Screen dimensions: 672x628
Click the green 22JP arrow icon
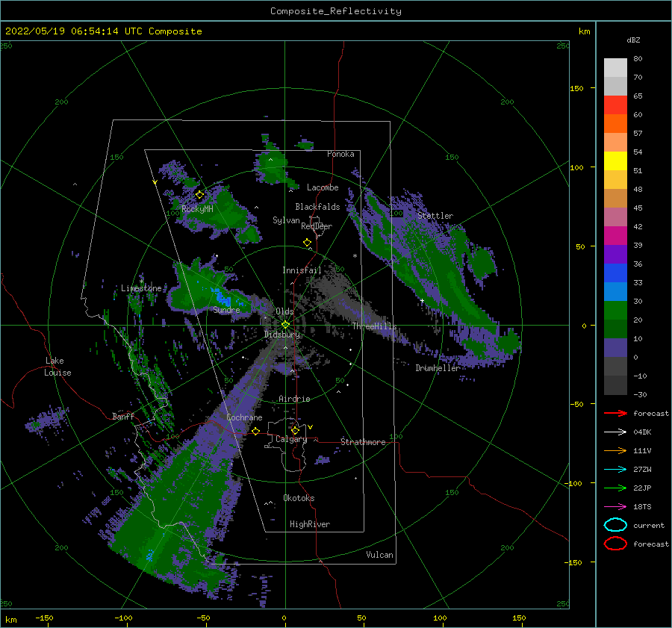615,488
